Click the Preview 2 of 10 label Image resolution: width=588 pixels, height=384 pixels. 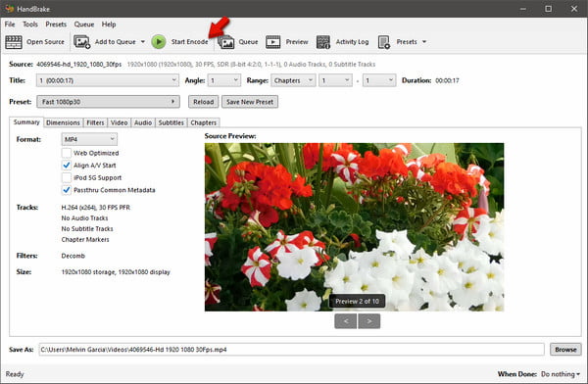click(x=357, y=301)
